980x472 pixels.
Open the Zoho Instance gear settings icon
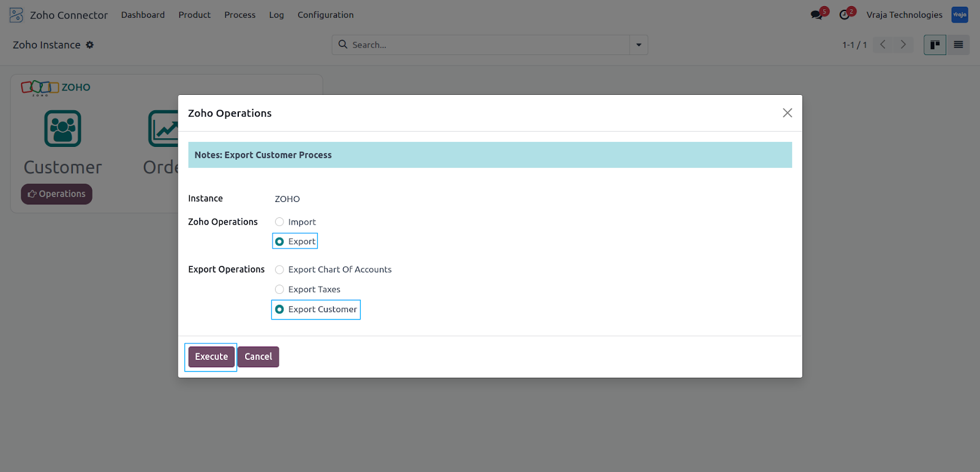(x=90, y=45)
